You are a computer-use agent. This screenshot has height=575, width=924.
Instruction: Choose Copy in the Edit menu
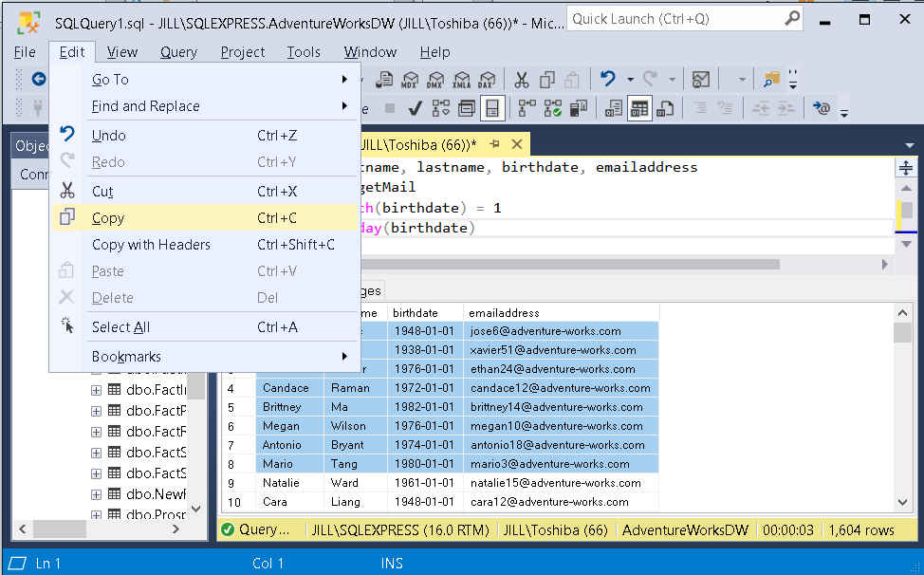tap(205, 218)
